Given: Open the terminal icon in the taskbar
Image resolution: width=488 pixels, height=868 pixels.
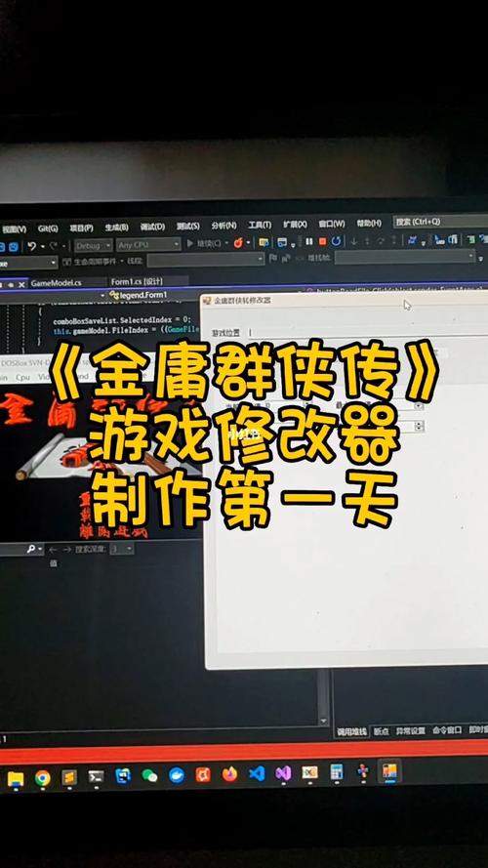Looking at the screenshot, I should click(97, 776).
